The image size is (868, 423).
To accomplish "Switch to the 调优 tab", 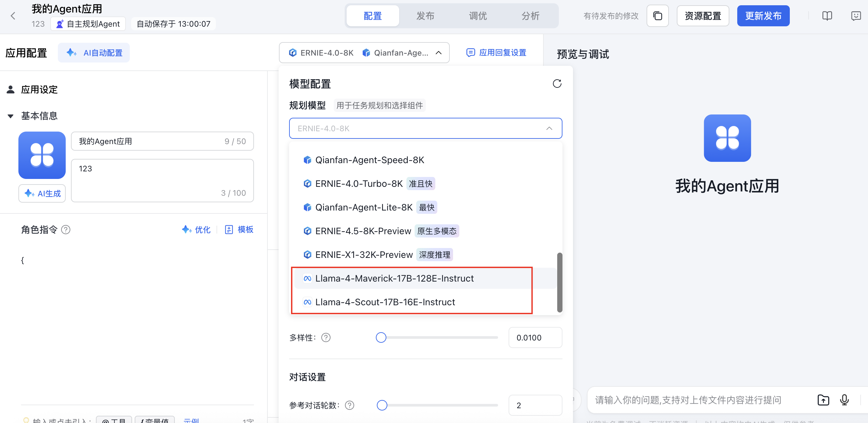I will pos(478,16).
